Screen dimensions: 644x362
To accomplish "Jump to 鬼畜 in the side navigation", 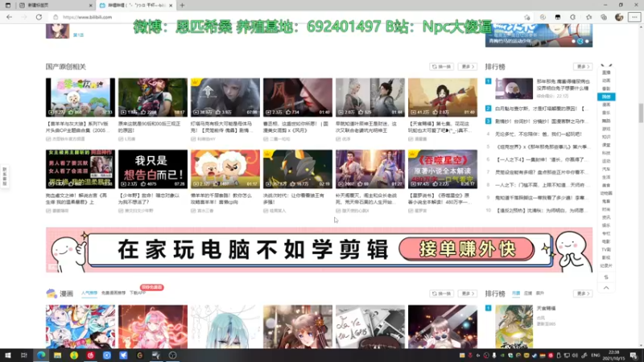I will (x=606, y=202).
